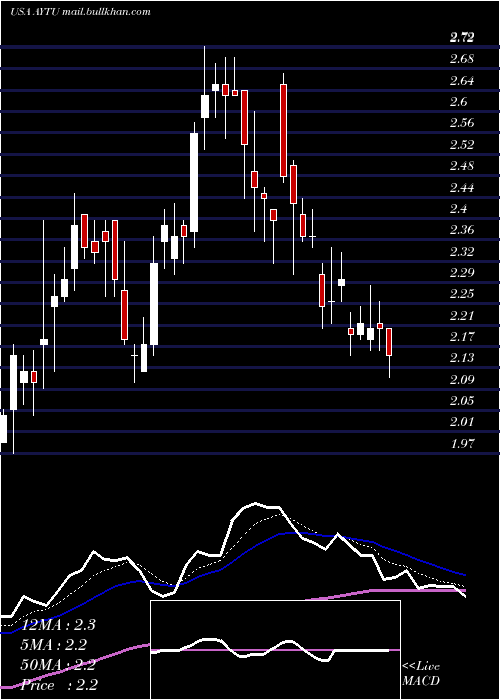Click the 2.72 price axis label
This screenshot has height=700, width=500.
(462, 38)
